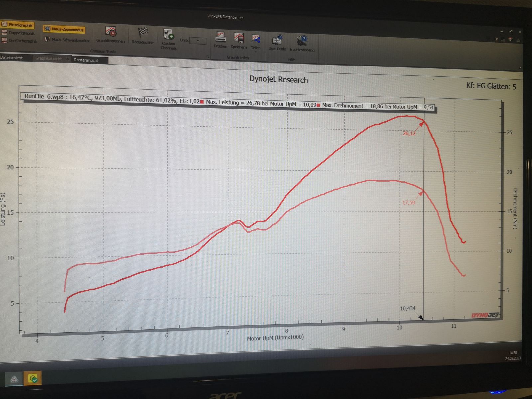This screenshot has width=532, height=399.
Task: Switch to Doppelgraphik double graph mode
Action: point(18,33)
